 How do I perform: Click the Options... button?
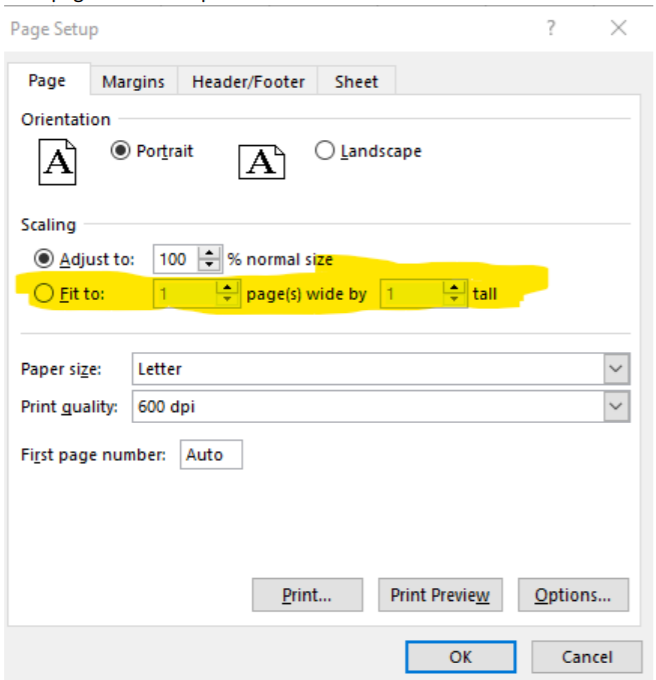click(572, 595)
